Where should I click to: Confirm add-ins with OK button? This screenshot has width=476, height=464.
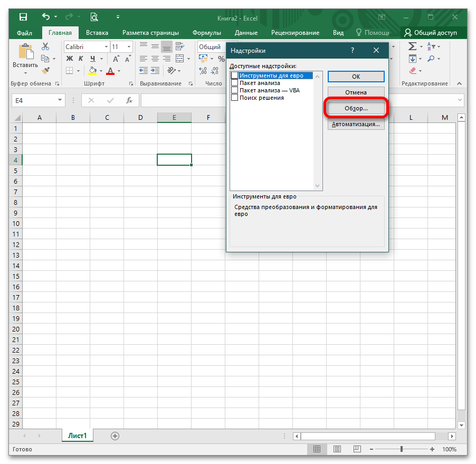tap(356, 77)
